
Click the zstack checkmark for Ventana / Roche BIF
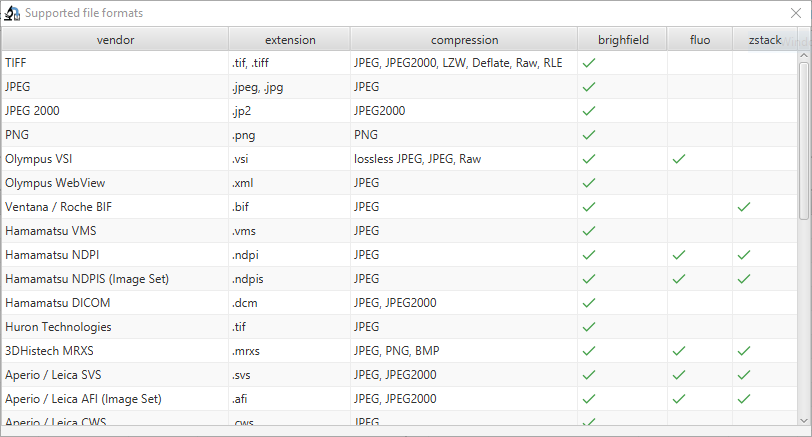(x=743, y=207)
